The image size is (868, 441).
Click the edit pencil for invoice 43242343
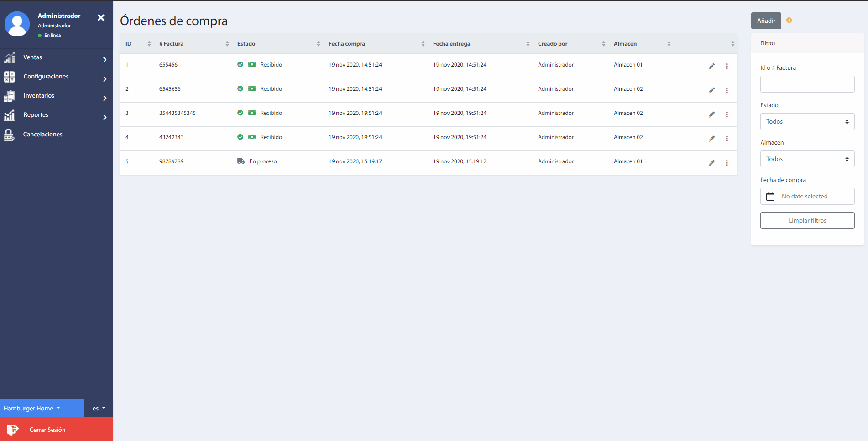[711, 139]
